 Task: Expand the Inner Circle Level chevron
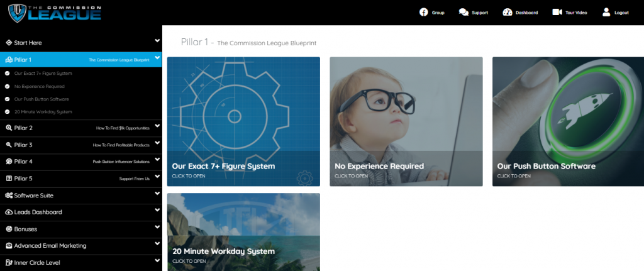point(157,261)
